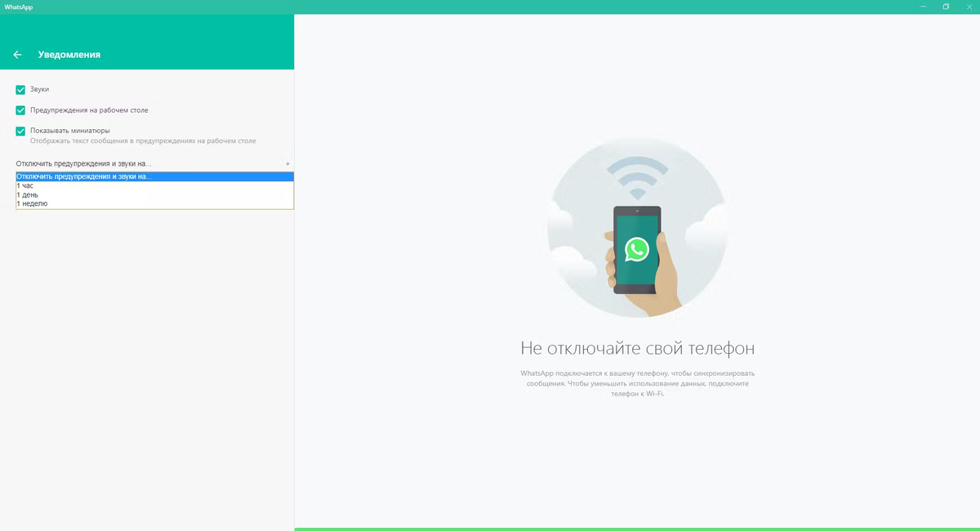Close the WhatsApp window
Viewport: 980px width, 531px height.
[x=969, y=7]
